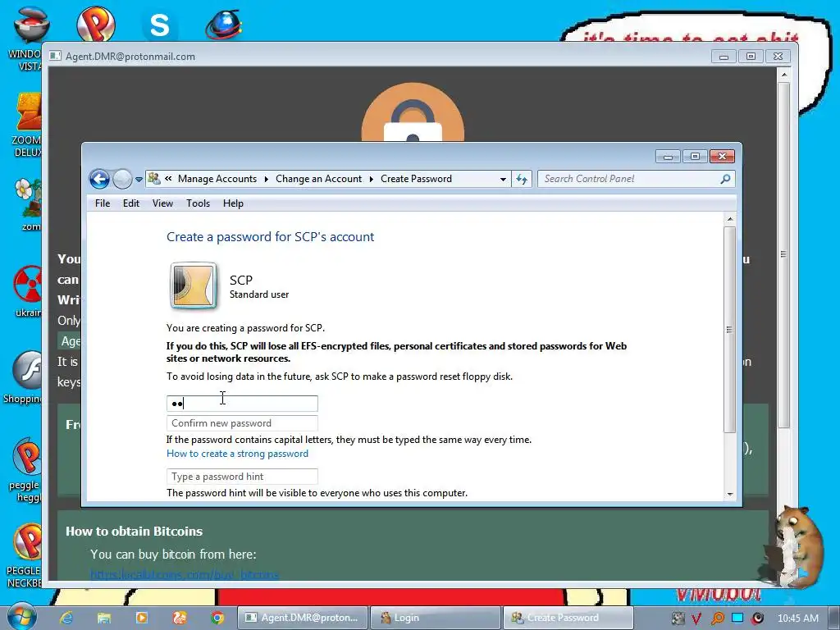840x630 pixels.
Task: Select Create Password breadcrumb
Action: point(416,179)
